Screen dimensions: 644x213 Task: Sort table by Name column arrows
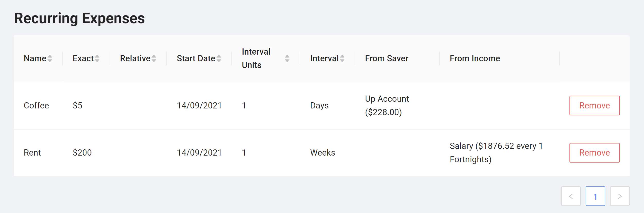[x=50, y=59]
